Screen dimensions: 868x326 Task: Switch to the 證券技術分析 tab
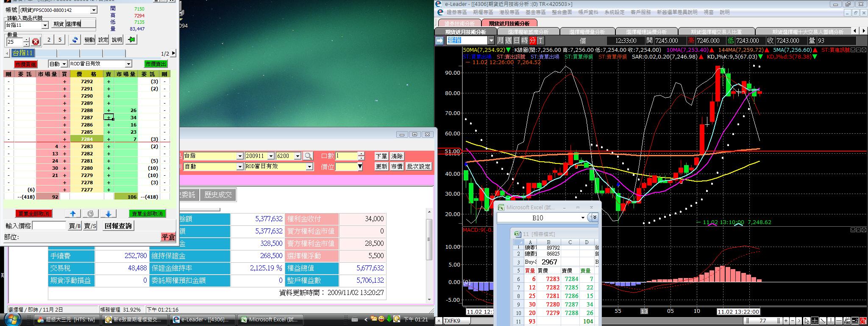(459, 23)
